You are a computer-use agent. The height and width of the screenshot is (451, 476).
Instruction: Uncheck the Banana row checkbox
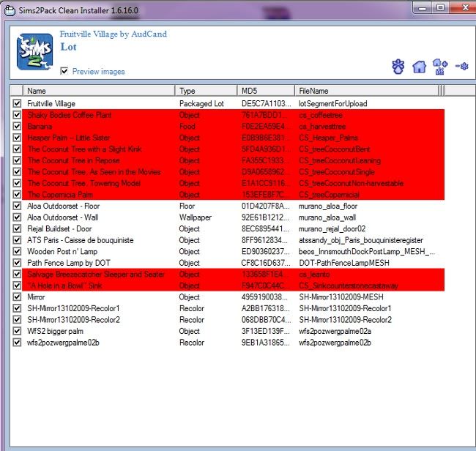[x=17, y=126]
